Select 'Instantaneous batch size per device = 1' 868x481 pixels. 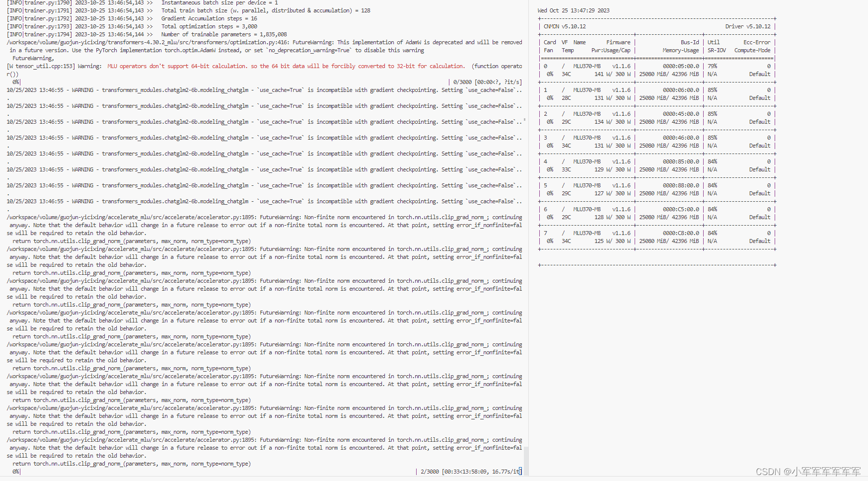(x=219, y=2)
